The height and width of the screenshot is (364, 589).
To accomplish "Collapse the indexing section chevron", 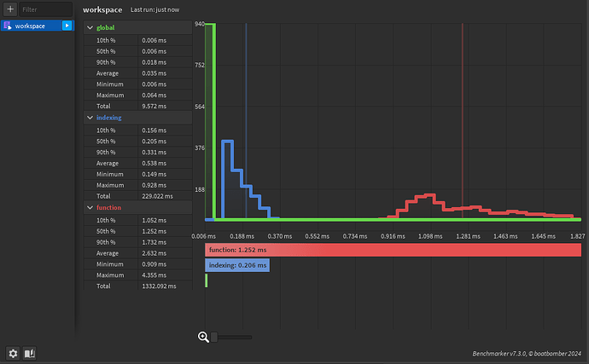I will pyautogui.click(x=90, y=118).
